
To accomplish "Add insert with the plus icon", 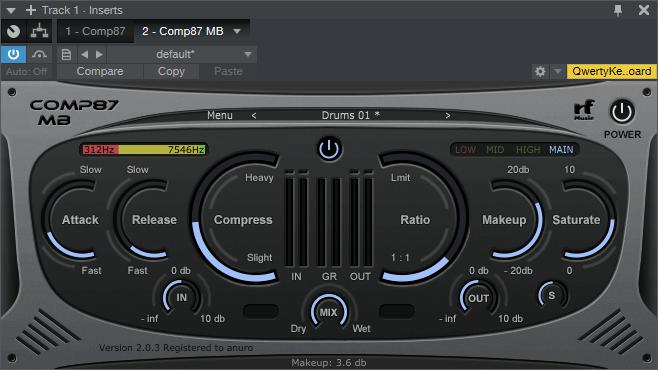I will (31, 10).
